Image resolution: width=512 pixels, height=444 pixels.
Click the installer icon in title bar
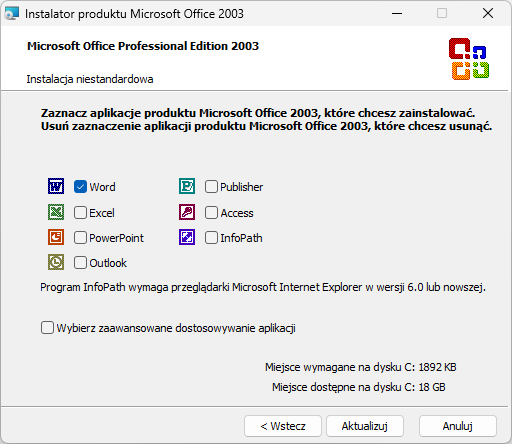pos(12,14)
